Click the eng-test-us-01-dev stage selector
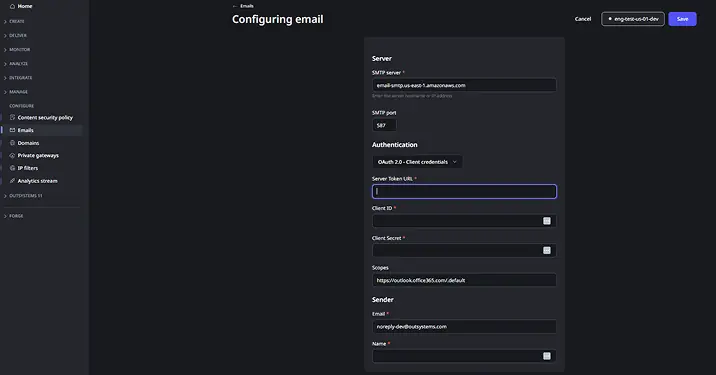This screenshot has height=375, width=716. (633, 19)
